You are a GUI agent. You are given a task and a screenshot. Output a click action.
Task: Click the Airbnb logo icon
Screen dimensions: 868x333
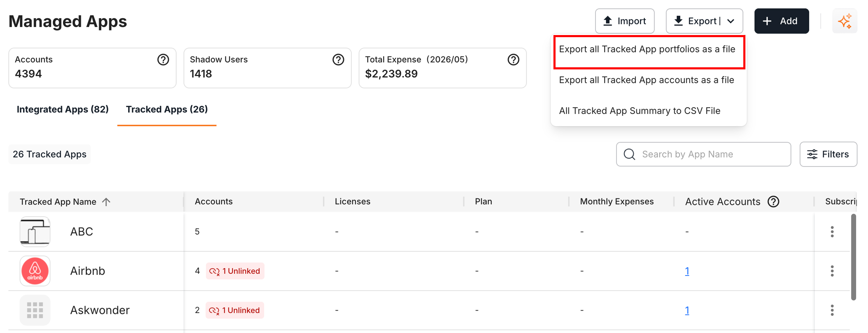tap(35, 271)
